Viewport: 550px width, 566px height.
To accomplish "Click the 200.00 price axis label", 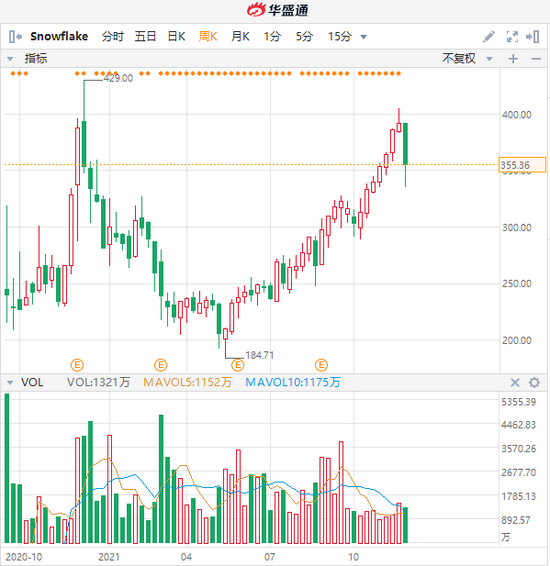I will tap(516, 340).
